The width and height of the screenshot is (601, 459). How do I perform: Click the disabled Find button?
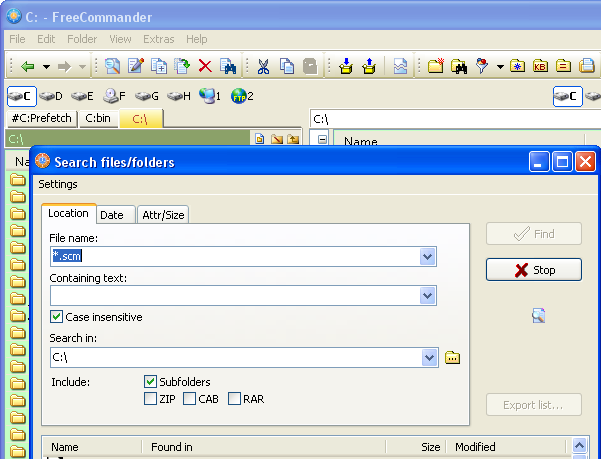534,234
